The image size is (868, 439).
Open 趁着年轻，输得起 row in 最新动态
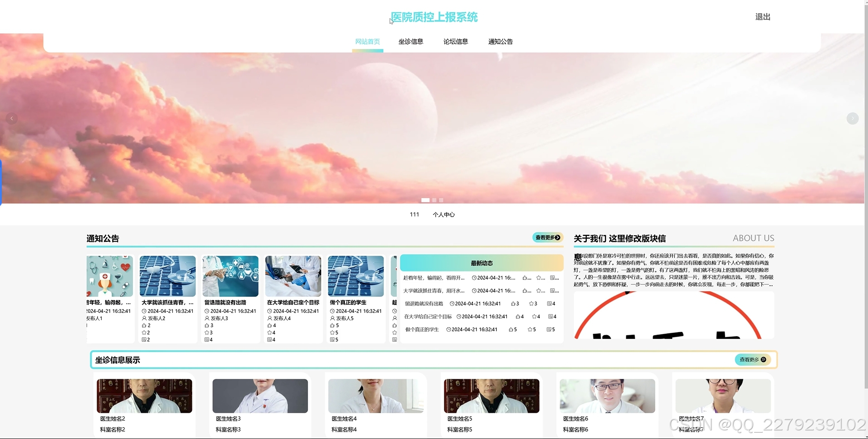[x=482, y=278]
